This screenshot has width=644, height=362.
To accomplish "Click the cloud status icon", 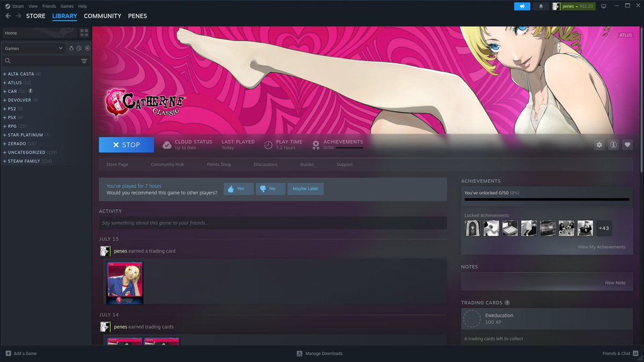I will 167,145.
